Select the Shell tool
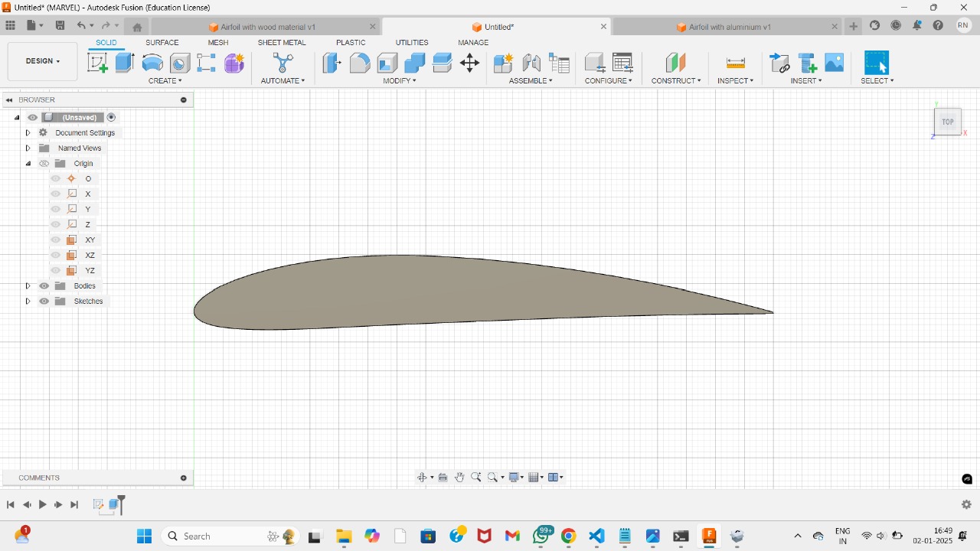The image size is (980, 551). click(387, 63)
